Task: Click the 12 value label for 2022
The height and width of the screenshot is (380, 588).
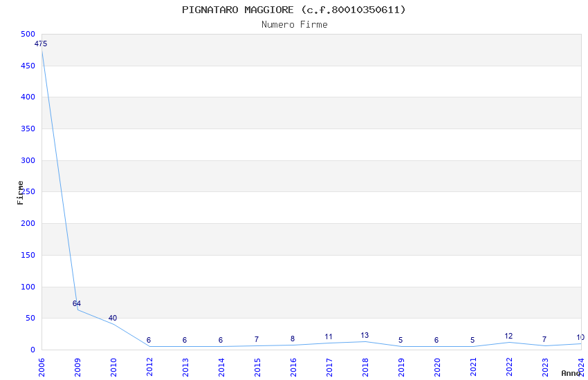Action: [x=508, y=336]
